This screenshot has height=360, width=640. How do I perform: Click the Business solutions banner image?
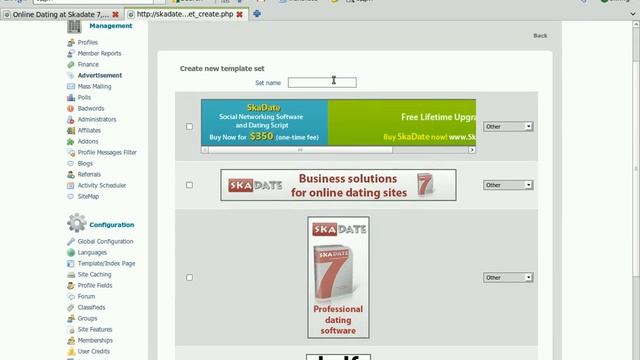(x=338, y=185)
